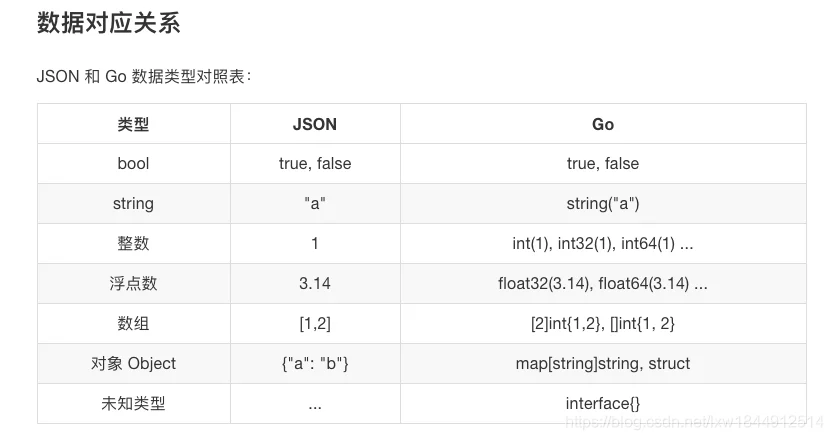
Task: Click the 浮点数 row label
Action: 133,283
